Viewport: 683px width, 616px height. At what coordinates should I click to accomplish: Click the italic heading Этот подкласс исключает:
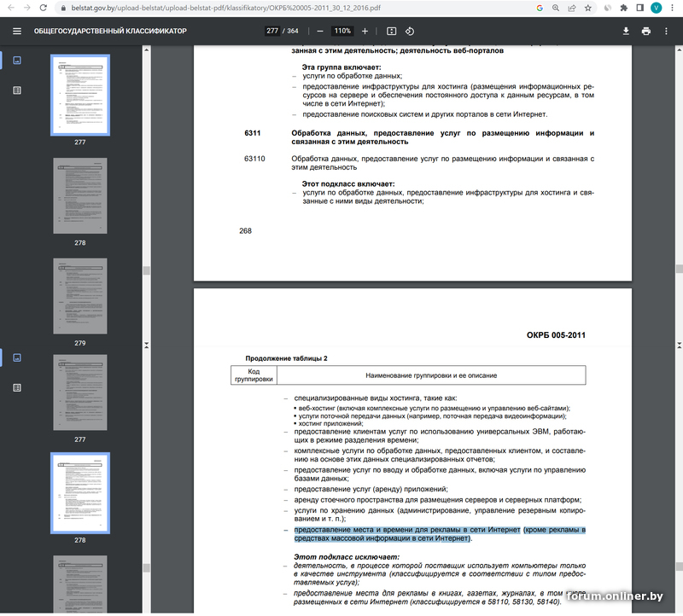(x=347, y=557)
